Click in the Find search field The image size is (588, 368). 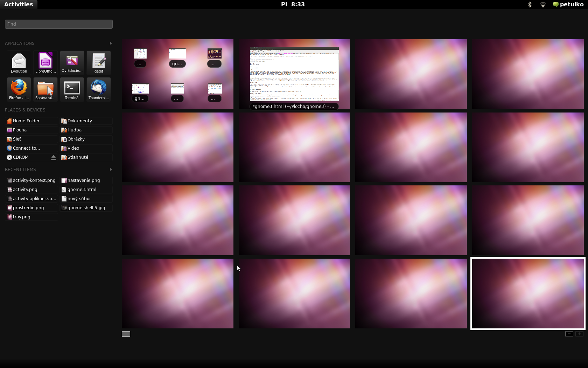pyautogui.click(x=59, y=24)
